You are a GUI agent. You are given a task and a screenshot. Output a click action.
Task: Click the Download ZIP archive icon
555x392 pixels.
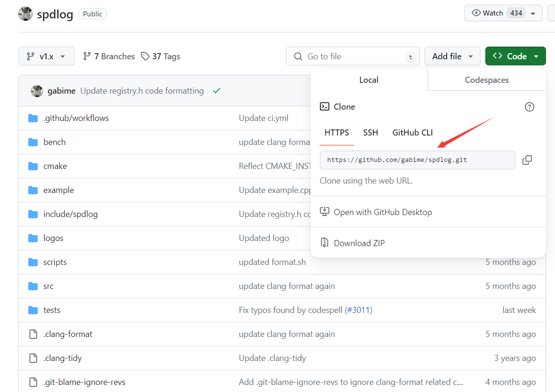pyautogui.click(x=324, y=242)
